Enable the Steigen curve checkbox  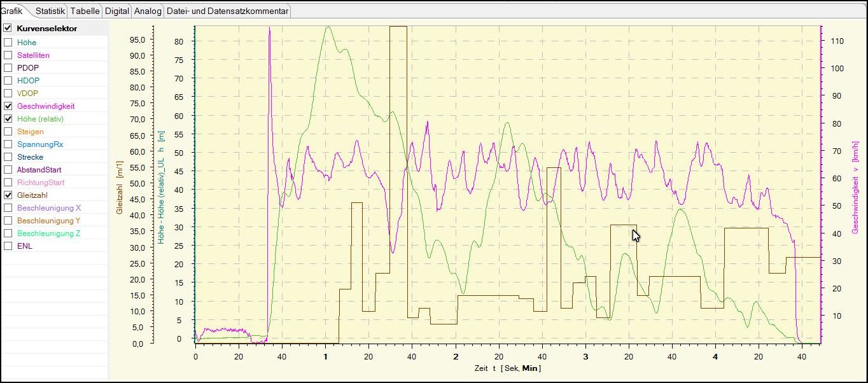coord(8,132)
